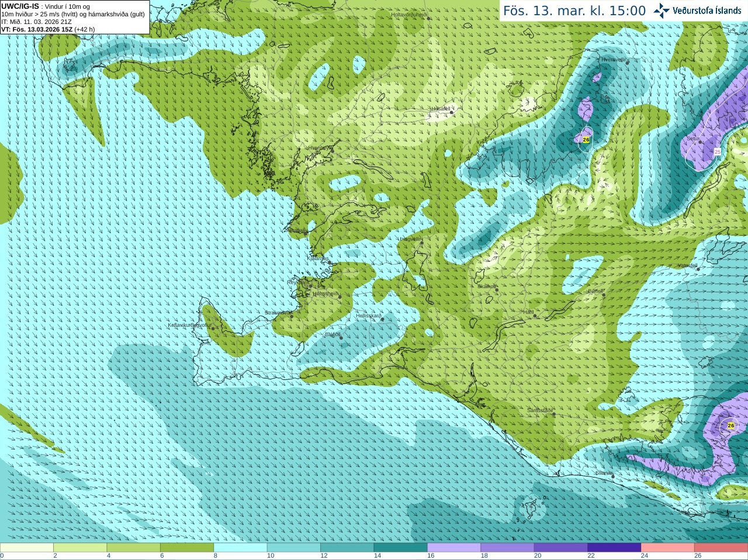The height and width of the screenshot is (560, 748).
Task: Click the Hæll station label
Action: 529,312
